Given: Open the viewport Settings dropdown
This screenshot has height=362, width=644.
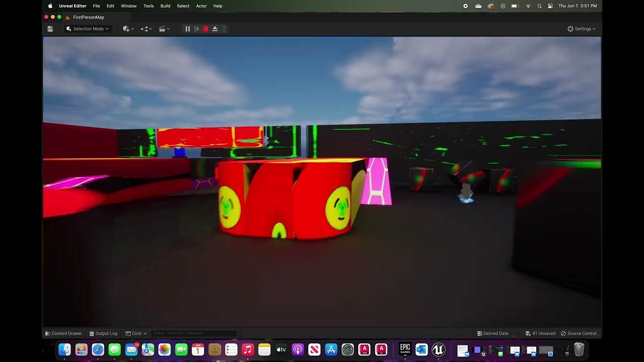Looking at the screenshot, I should coord(581,29).
